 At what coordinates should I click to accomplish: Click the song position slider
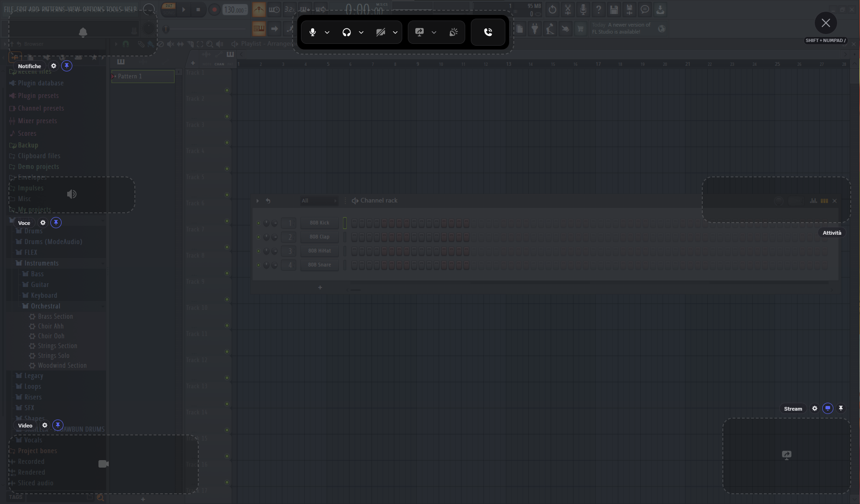tap(205, 29)
